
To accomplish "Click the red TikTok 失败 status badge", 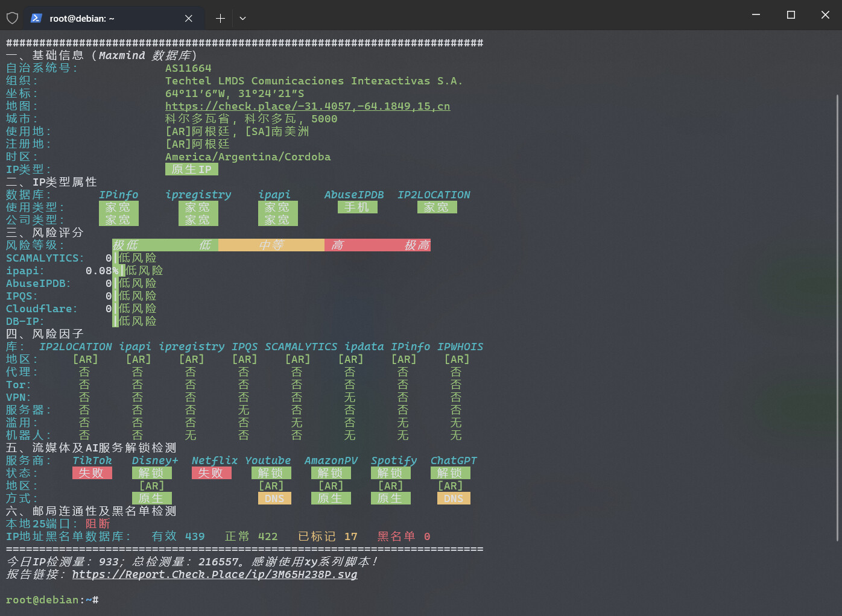I will [x=92, y=473].
